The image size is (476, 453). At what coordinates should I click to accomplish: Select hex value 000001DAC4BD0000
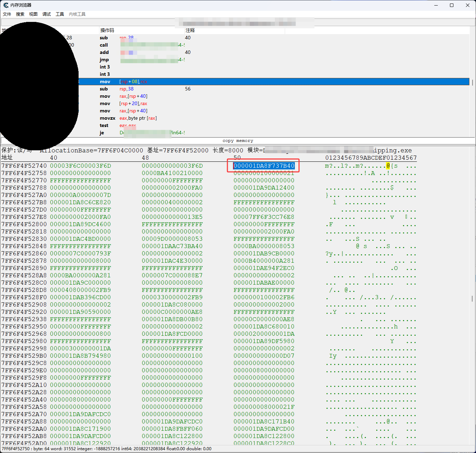tap(81, 239)
